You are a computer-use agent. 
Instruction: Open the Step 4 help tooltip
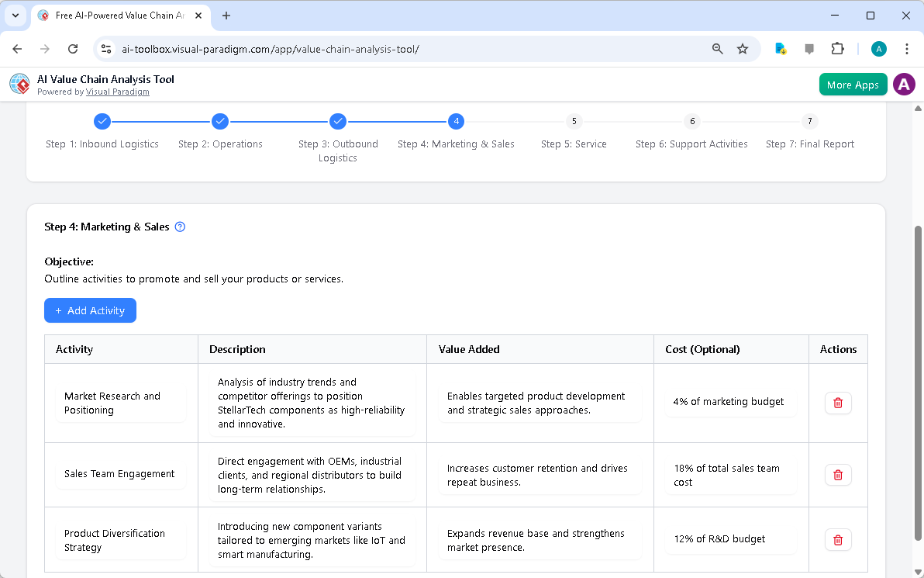tap(179, 227)
